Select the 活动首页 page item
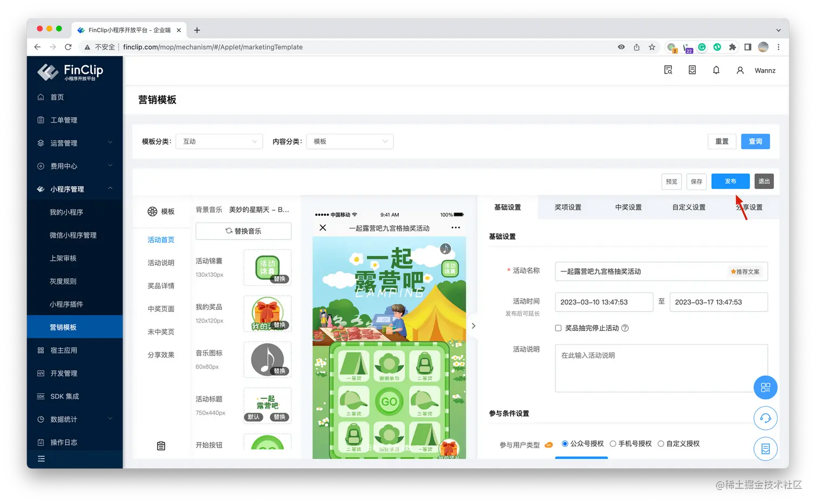 pos(161,240)
